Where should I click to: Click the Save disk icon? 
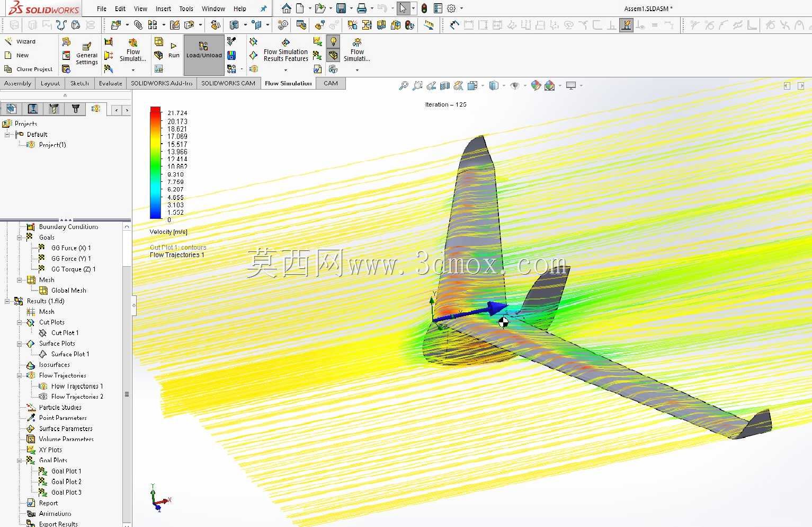pyautogui.click(x=341, y=8)
